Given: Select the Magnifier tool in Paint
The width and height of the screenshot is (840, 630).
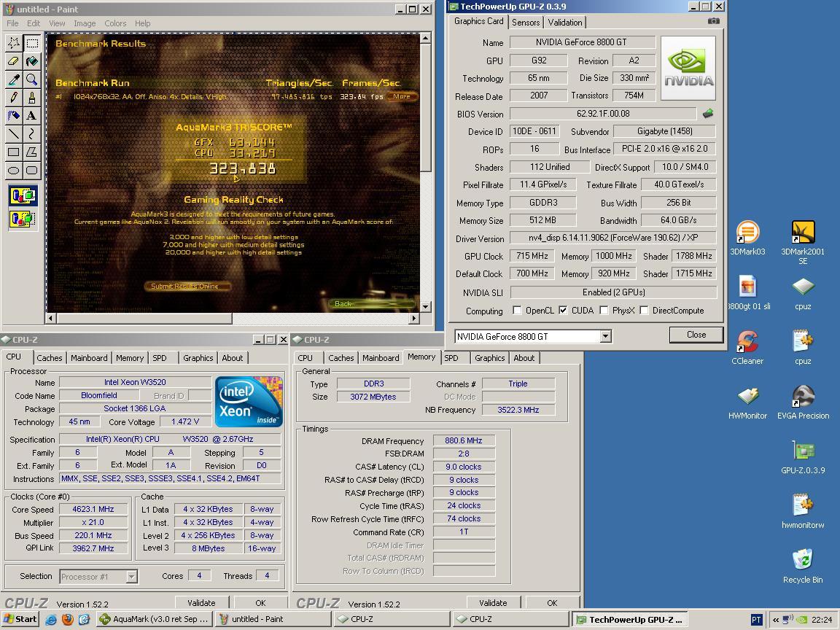Looking at the screenshot, I should point(32,79).
